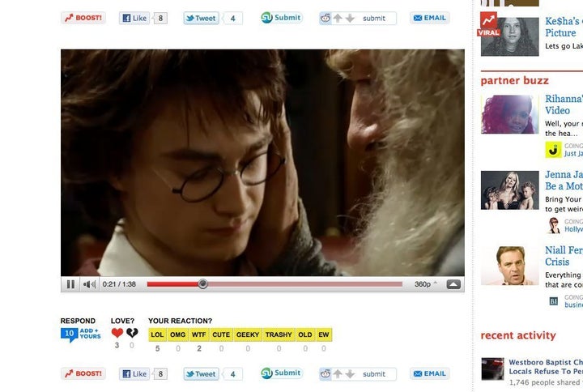This screenshot has width=583, height=392.
Task: Move the video progress slider knob
Action: (202, 284)
